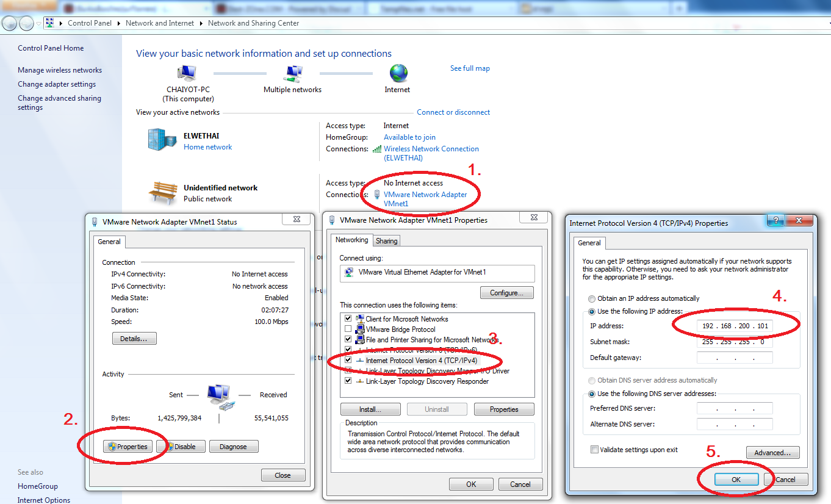
Task: Click Properties in the VMnet1 Status window
Action: point(128,447)
